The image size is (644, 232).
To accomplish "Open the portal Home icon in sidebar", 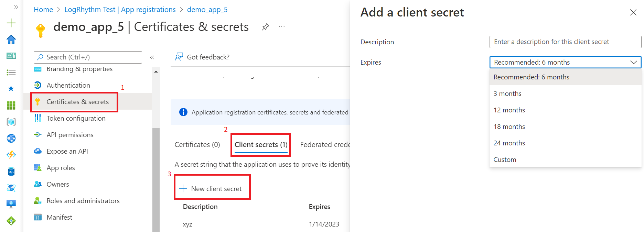I will [11, 40].
